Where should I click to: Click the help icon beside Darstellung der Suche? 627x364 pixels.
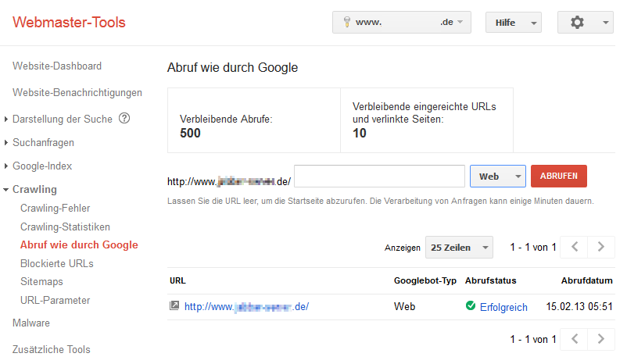[124, 119]
